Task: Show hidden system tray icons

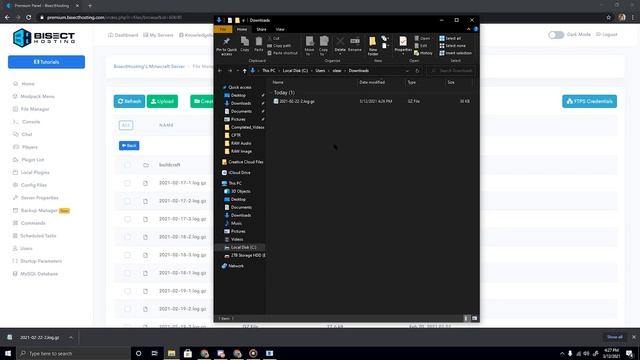Action: [x=562, y=353]
